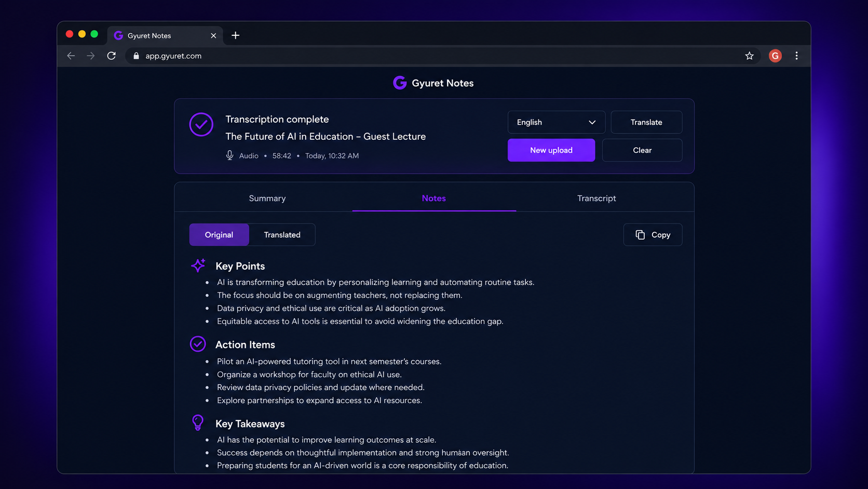This screenshot has height=489, width=868.
Task: Open the Transcript tab
Action: click(x=596, y=198)
